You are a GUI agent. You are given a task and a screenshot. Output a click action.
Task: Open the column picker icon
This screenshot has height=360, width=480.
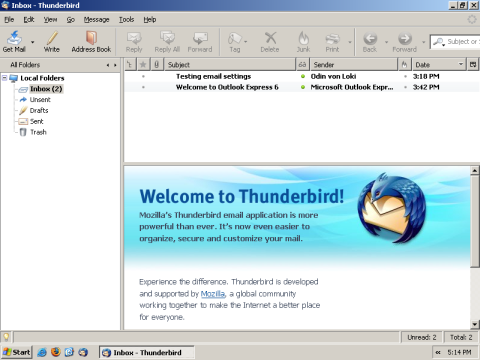tap(473, 65)
